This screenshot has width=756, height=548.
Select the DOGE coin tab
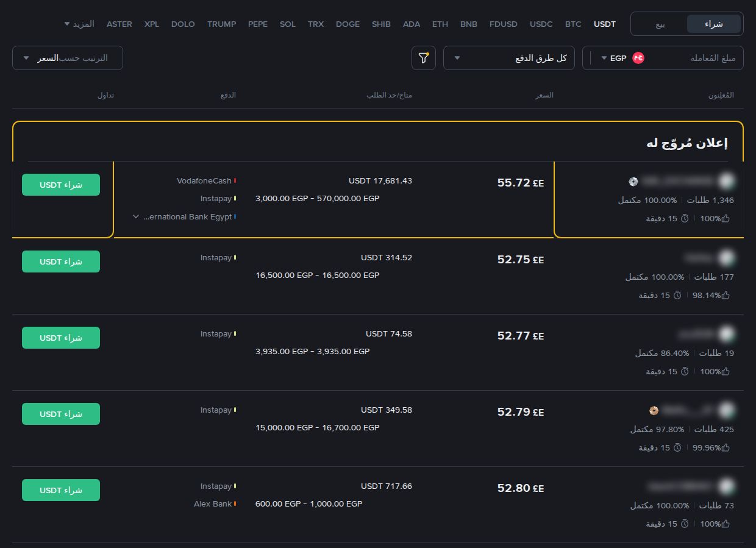[348, 24]
